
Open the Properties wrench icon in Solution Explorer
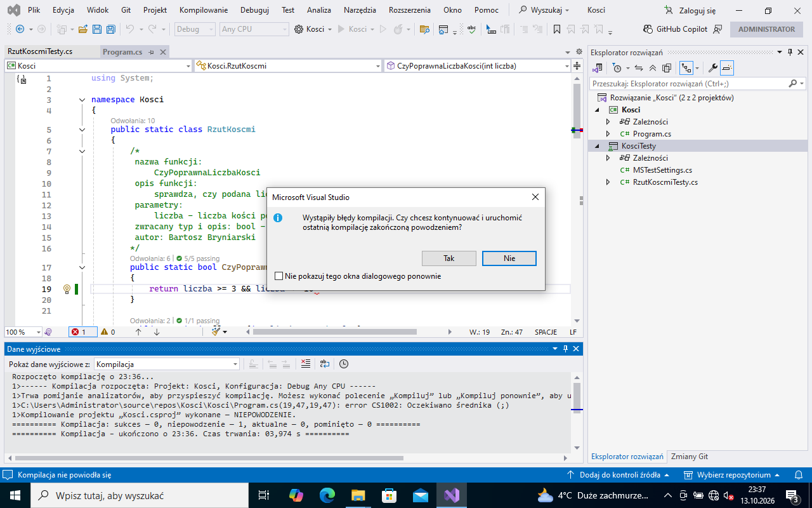tap(712, 68)
